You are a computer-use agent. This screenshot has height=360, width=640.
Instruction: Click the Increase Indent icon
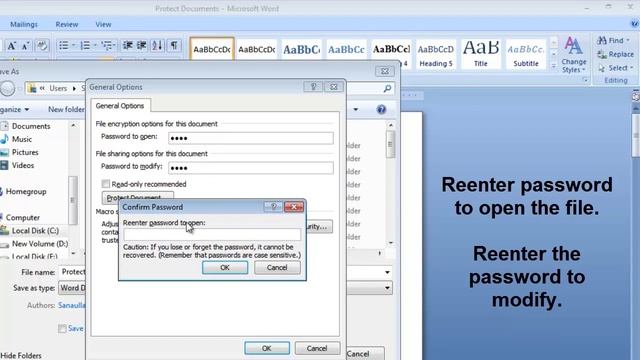pos(142,45)
